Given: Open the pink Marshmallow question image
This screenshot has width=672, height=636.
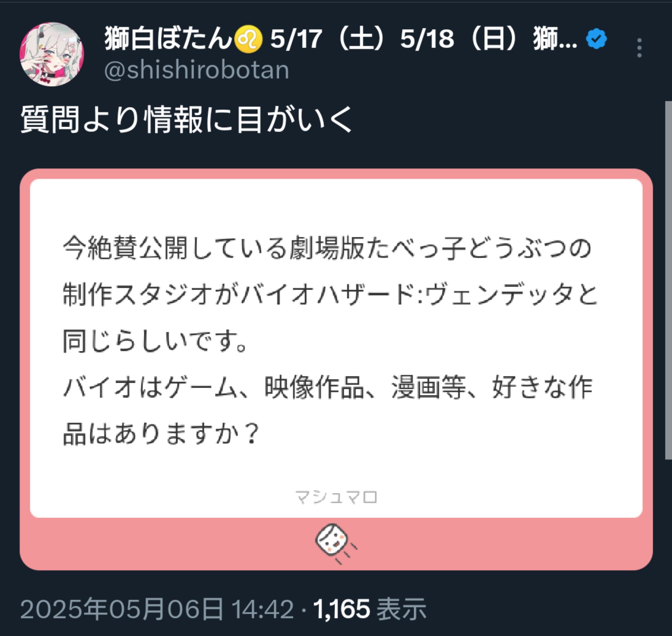Looking at the screenshot, I should (x=336, y=369).
